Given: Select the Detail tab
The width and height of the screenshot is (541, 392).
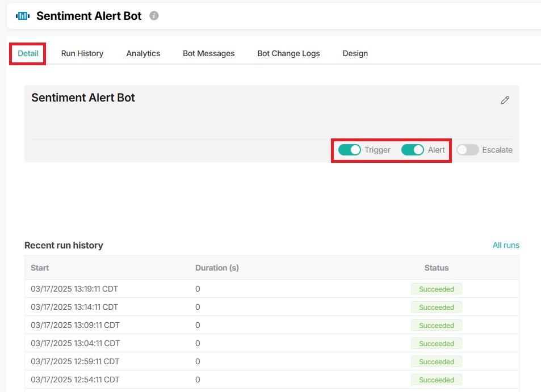Looking at the screenshot, I should point(28,53).
